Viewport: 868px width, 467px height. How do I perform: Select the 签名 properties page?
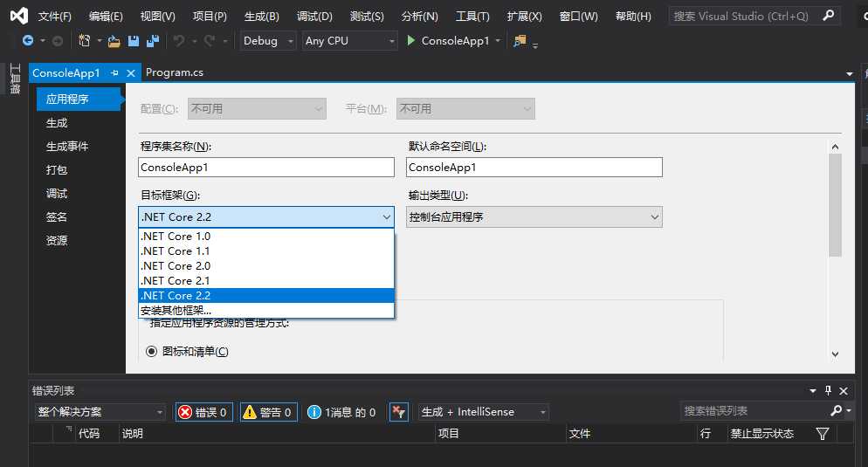57,216
